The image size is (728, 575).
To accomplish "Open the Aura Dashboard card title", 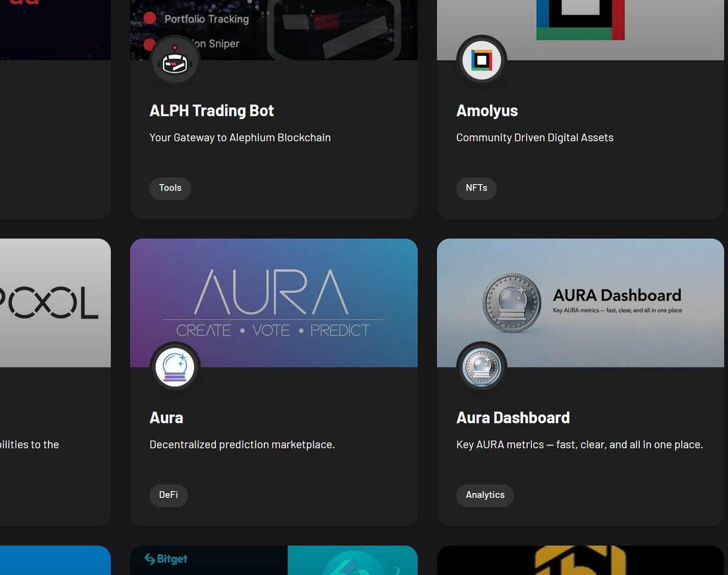I will 513,418.
